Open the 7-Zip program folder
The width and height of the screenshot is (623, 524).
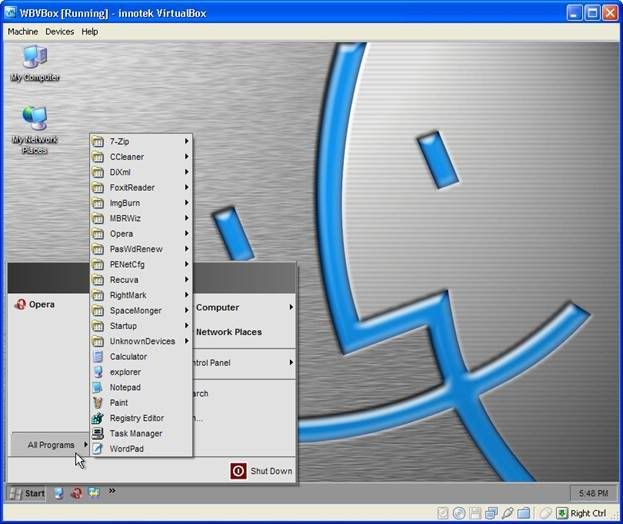141,141
